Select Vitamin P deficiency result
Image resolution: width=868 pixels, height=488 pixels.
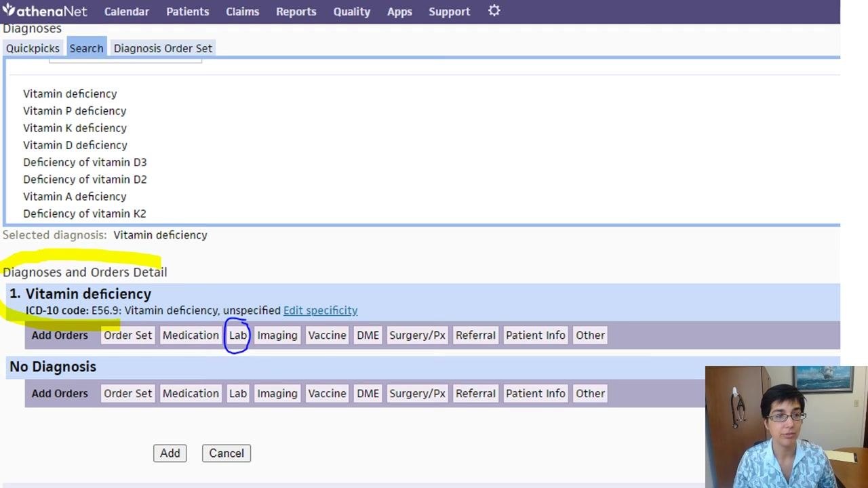tap(75, 110)
